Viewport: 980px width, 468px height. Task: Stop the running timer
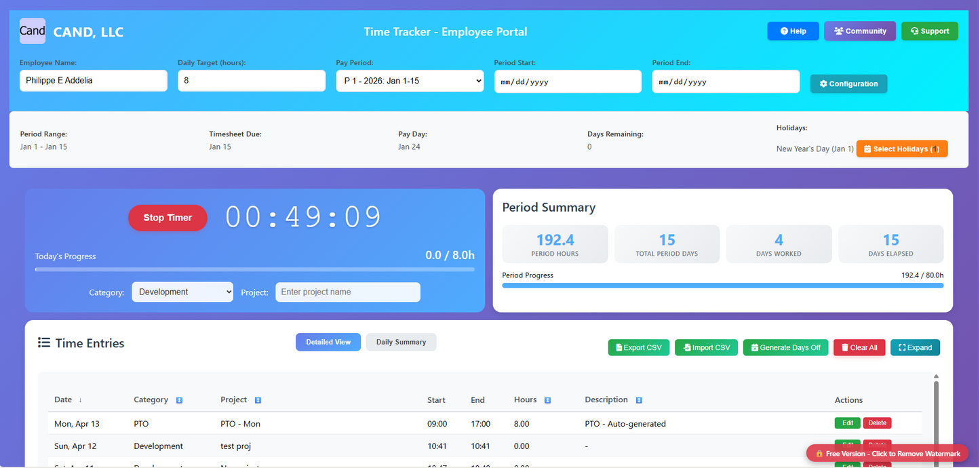[x=168, y=218]
